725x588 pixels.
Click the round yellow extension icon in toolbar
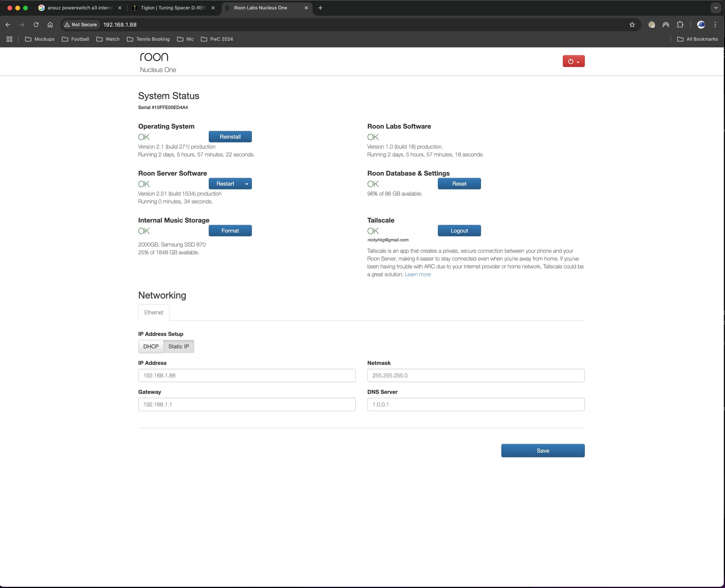point(652,25)
